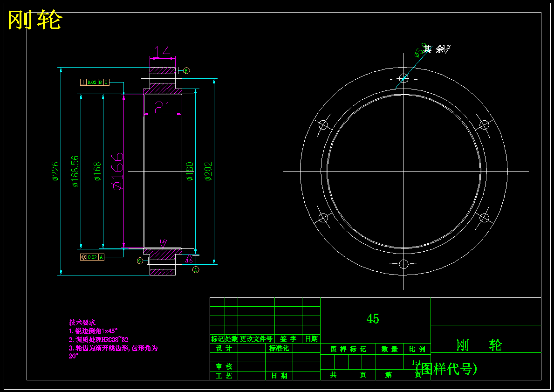554x392 pixels.
Task: Select the 技术要求 heading
Action: [x=82, y=323]
